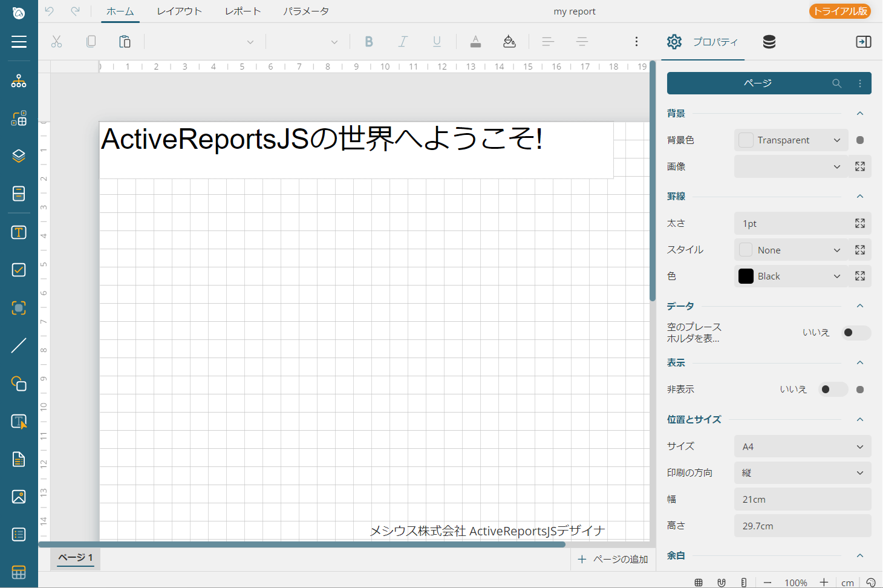Zoom in with the plus button

tap(824, 583)
